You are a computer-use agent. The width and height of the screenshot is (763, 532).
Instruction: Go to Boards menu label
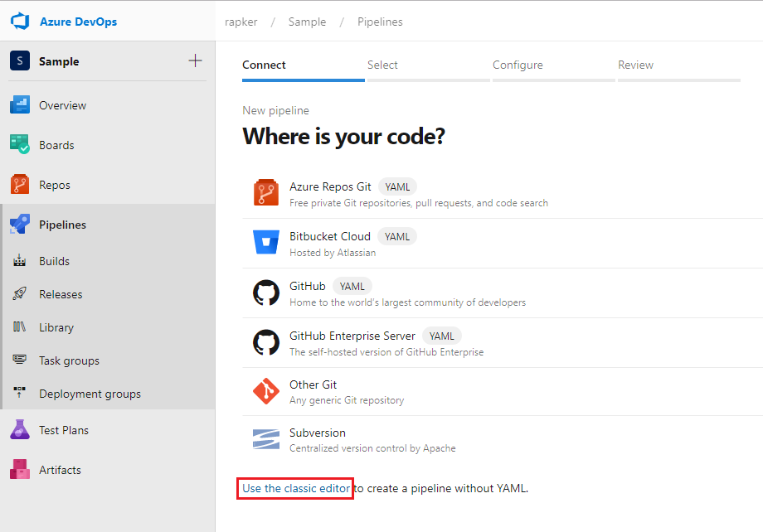[x=57, y=145]
